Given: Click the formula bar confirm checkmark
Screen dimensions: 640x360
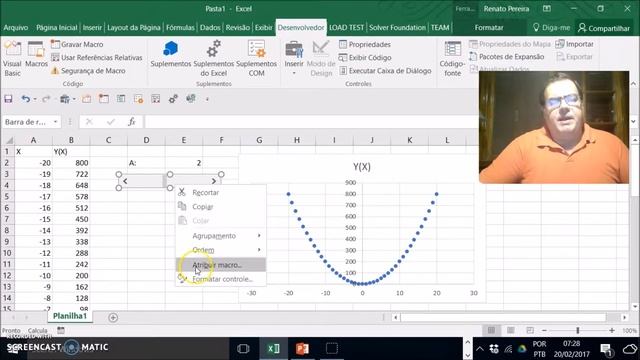Looking at the screenshot, I should 110,122.
